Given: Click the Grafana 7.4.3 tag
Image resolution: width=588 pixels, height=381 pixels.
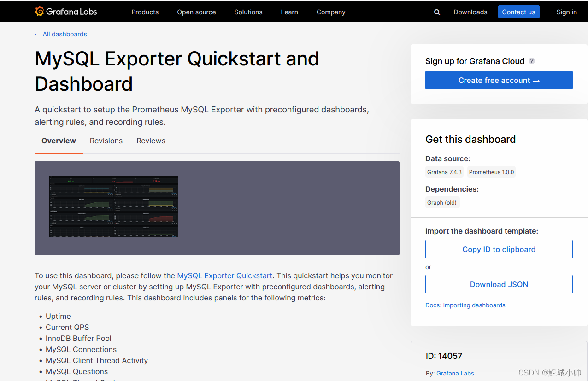Looking at the screenshot, I should (x=444, y=172).
